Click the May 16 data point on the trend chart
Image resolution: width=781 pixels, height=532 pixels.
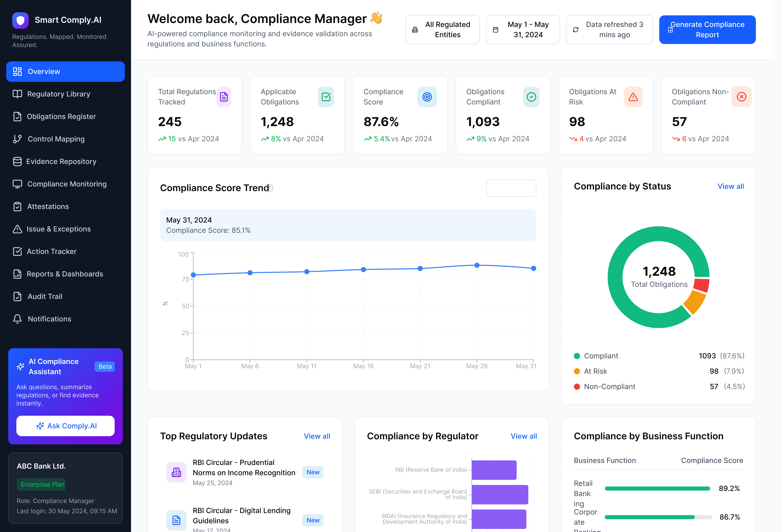pyautogui.click(x=363, y=270)
